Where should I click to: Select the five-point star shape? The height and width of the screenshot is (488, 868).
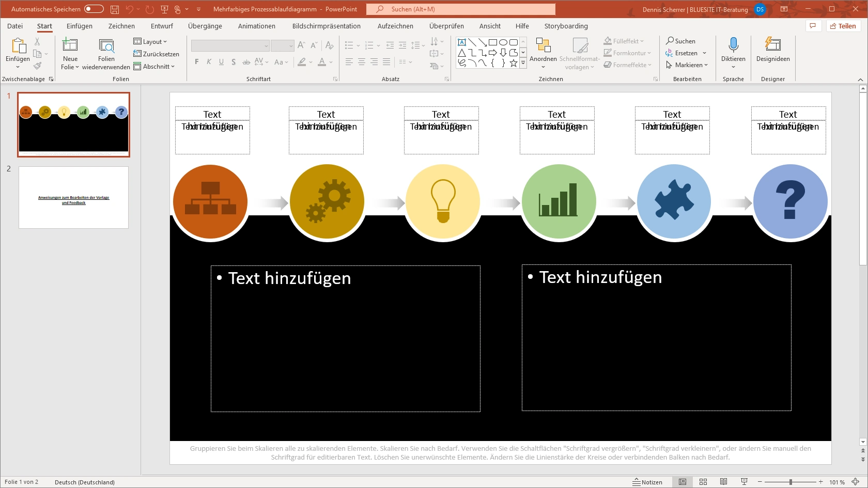click(514, 63)
